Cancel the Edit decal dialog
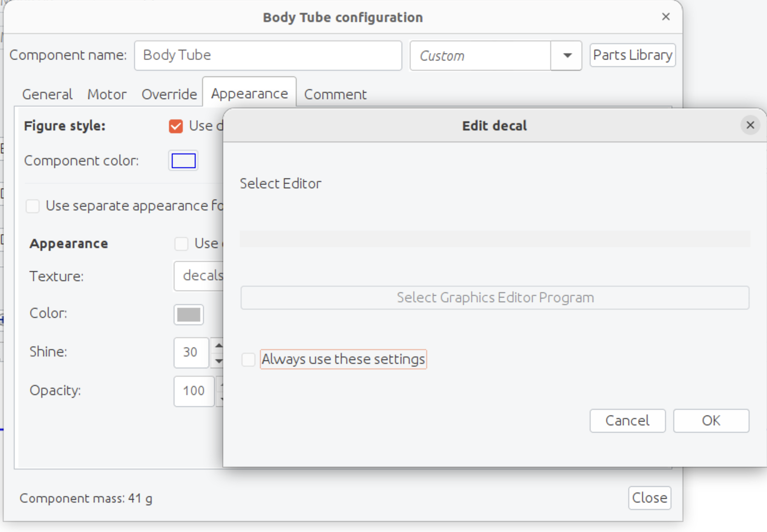767x532 pixels. (627, 420)
